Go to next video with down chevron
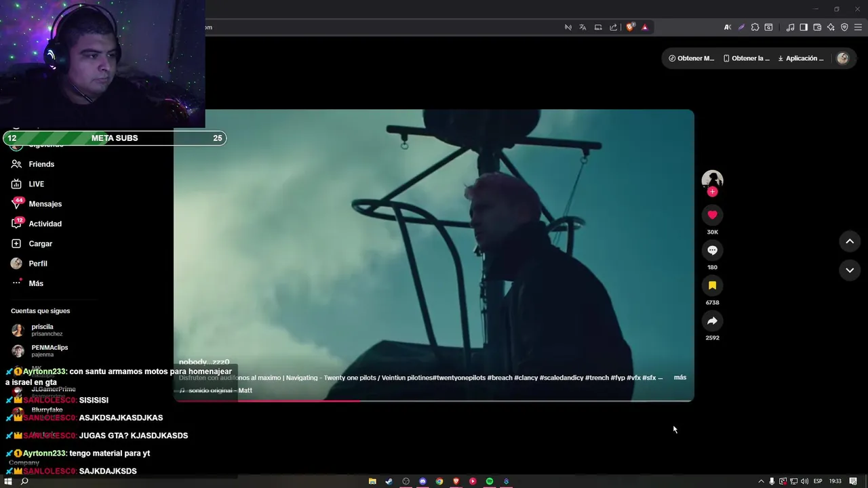 [850, 270]
